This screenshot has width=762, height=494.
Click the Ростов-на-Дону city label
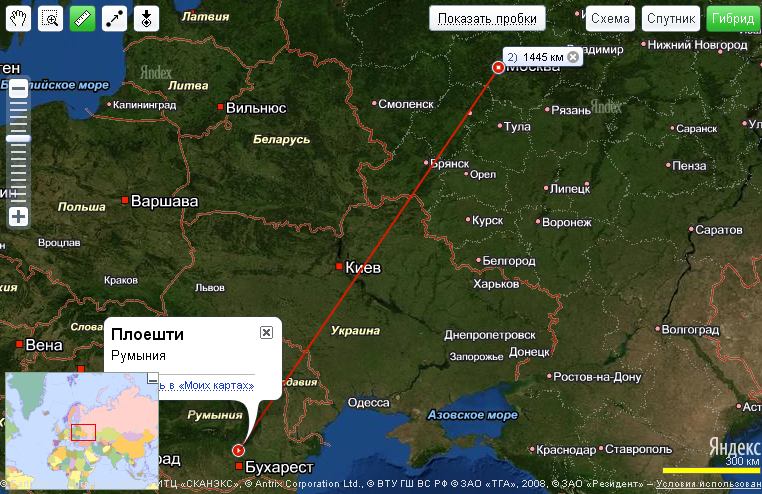click(x=597, y=377)
